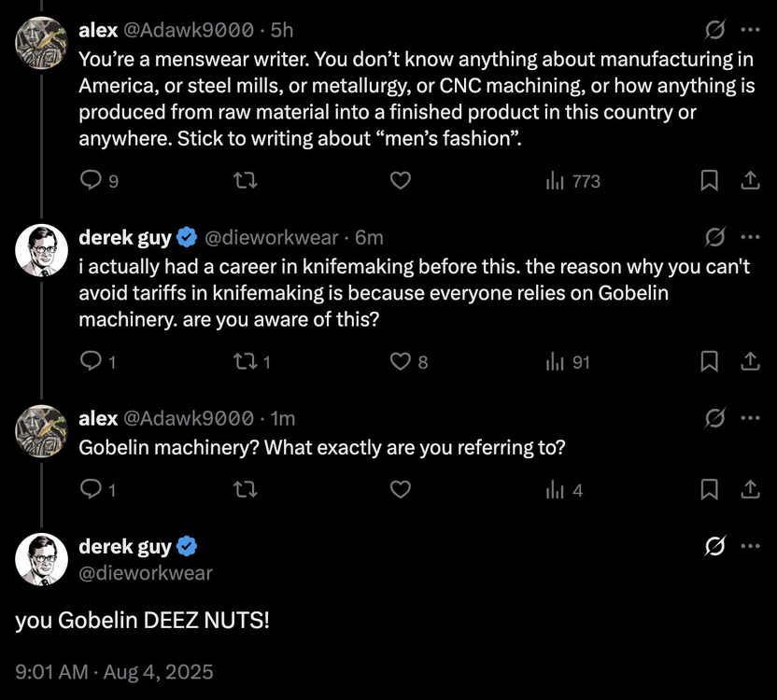Screen dimensions: 777x700
Task: Like derek guy's knifemaking reply
Action: pos(401,360)
